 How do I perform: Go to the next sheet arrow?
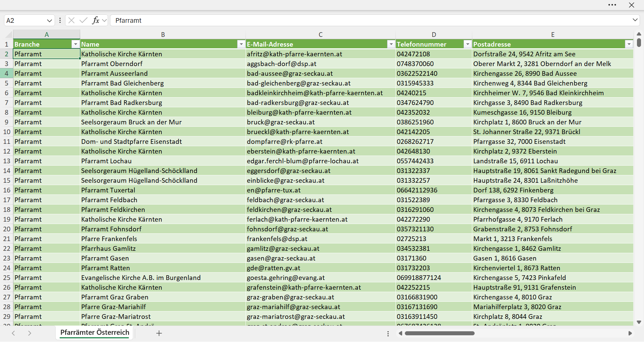(30, 333)
